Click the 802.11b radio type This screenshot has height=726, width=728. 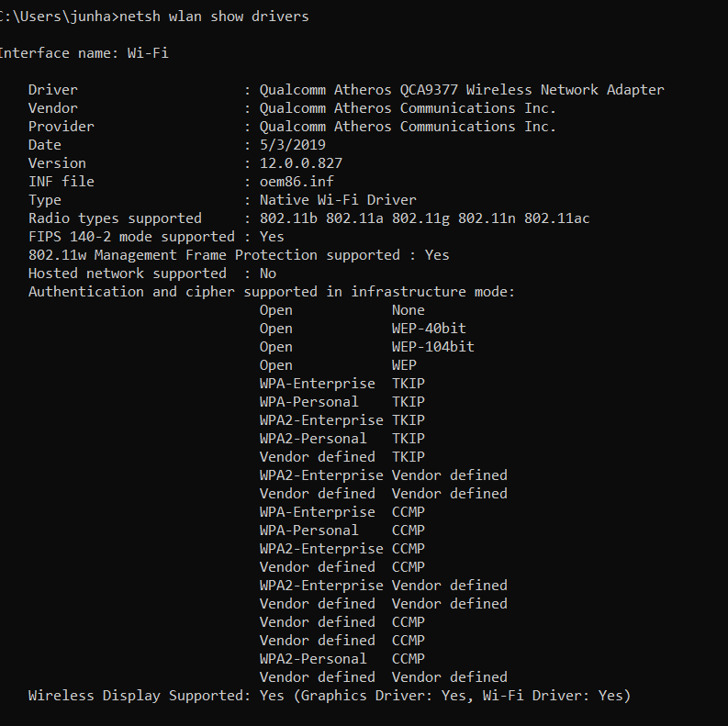tap(288, 218)
